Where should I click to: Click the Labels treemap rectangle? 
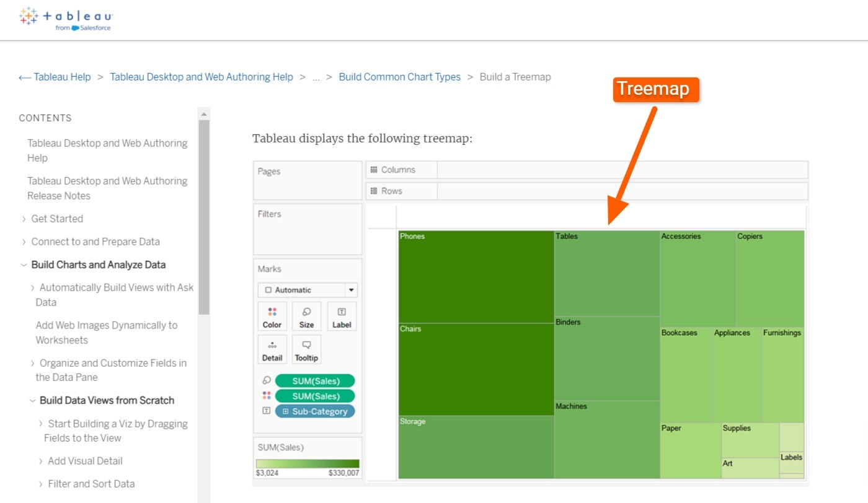[792, 463]
